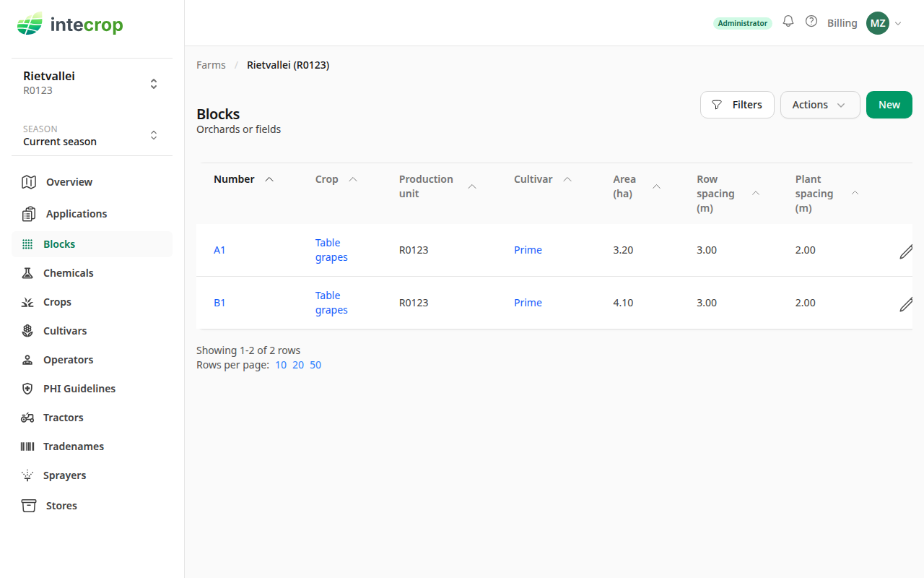Edit block A1 with the pencil icon
This screenshot has height=578, width=924.
pos(906,251)
